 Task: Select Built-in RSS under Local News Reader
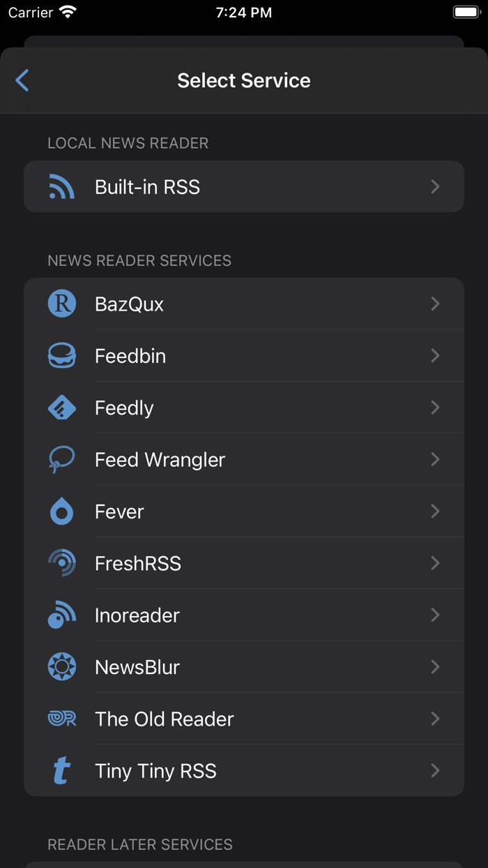[x=244, y=186]
